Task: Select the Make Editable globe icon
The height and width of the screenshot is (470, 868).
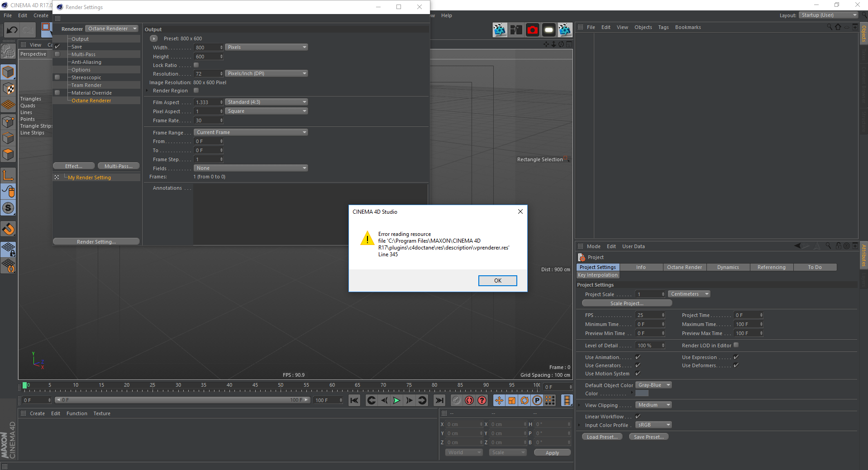Action: click(8, 51)
